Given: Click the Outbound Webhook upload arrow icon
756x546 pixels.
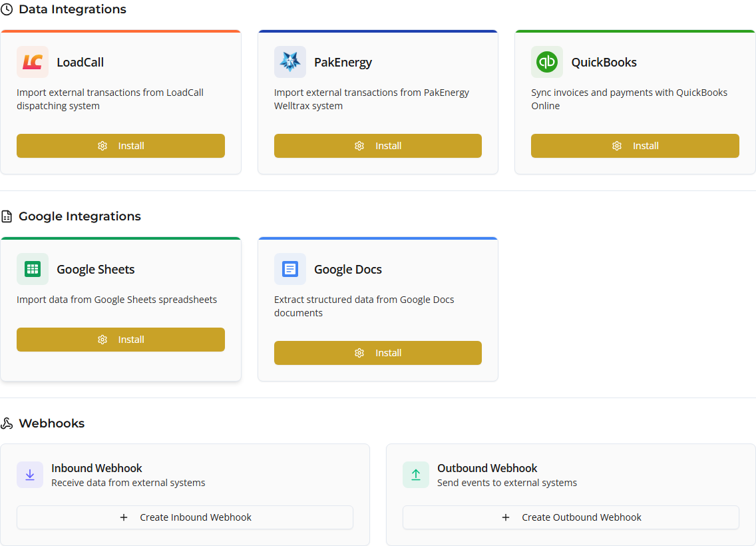Looking at the screenshot, I should pyautogui.click(x=416, y=475).
